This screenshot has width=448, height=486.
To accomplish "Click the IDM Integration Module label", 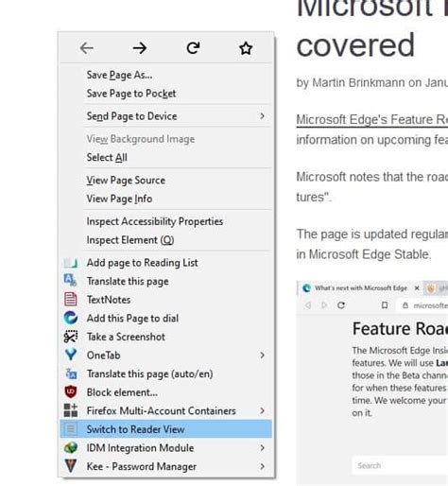I will point(140,448).
